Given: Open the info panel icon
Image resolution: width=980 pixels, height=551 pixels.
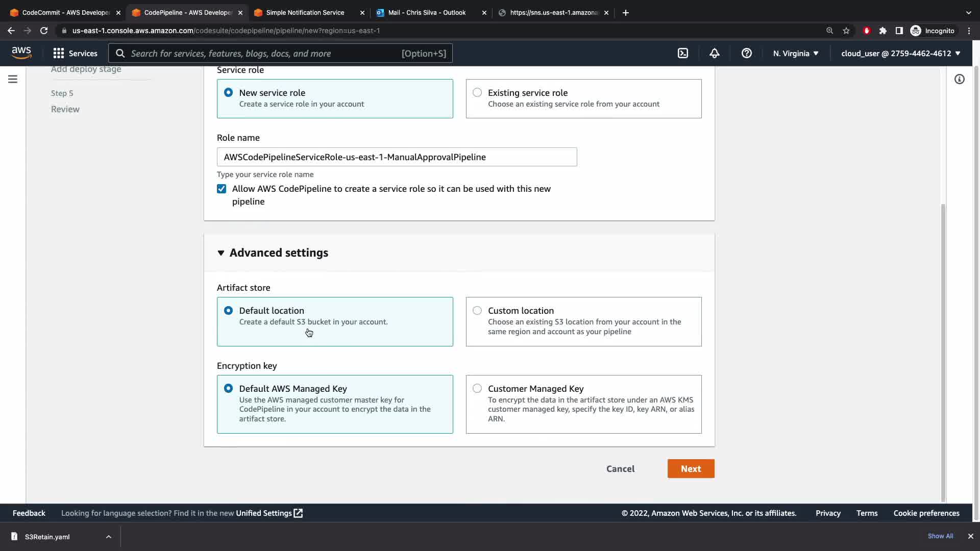Looking at the screenshot, I should pyautogui.click(x=959, y=79).
